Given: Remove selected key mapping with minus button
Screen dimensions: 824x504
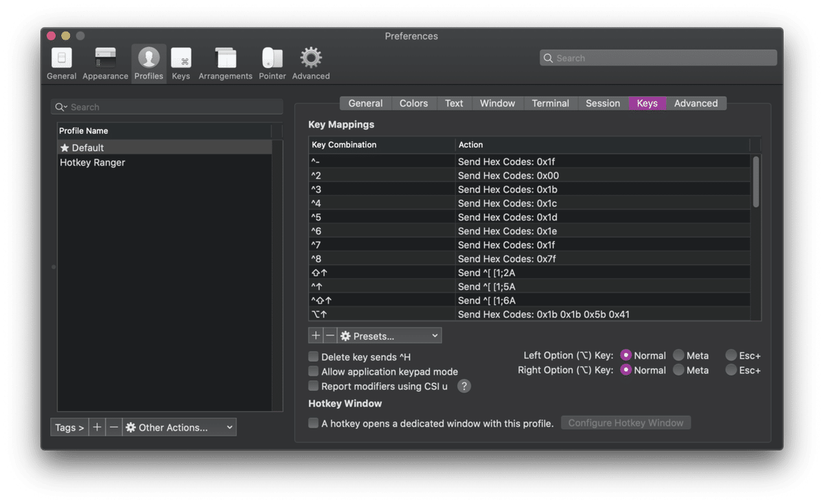Looking at the screenshot, I should (x=330, y=336).
